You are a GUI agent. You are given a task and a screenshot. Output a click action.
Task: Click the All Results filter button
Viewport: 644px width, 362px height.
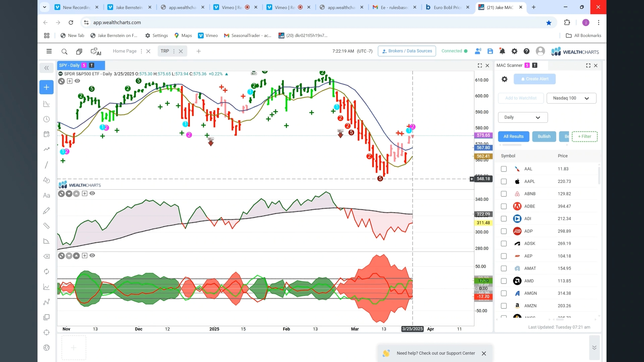tap(514, 136)
